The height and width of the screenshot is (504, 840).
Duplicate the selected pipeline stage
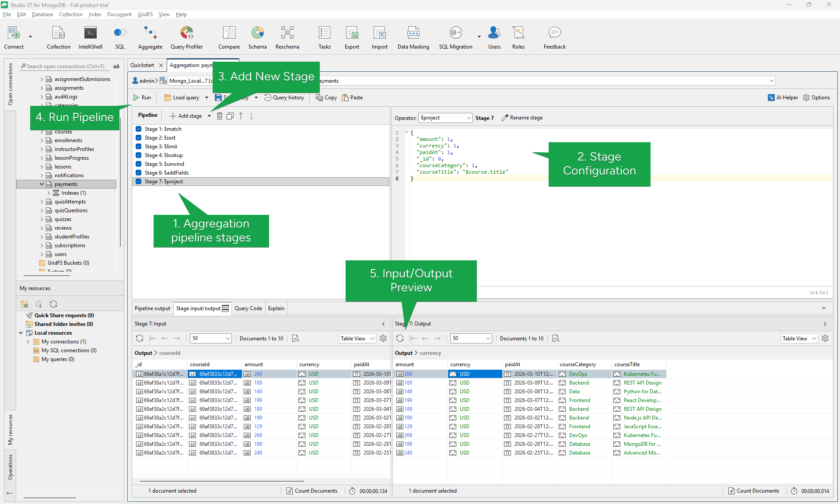click(x=230, y=116)
